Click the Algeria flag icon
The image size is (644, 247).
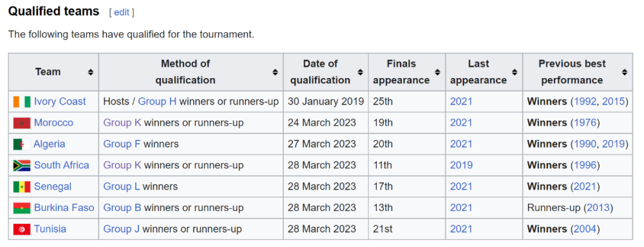coord(22,144)
